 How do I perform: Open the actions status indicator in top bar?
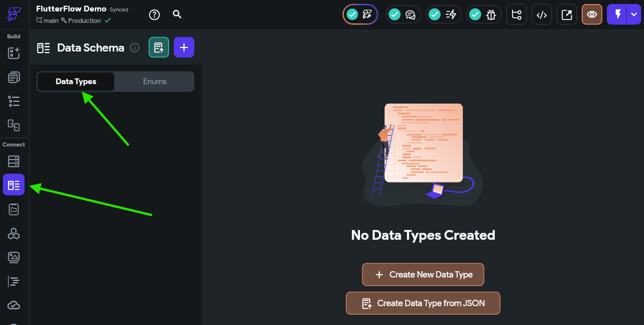(443, 14)
